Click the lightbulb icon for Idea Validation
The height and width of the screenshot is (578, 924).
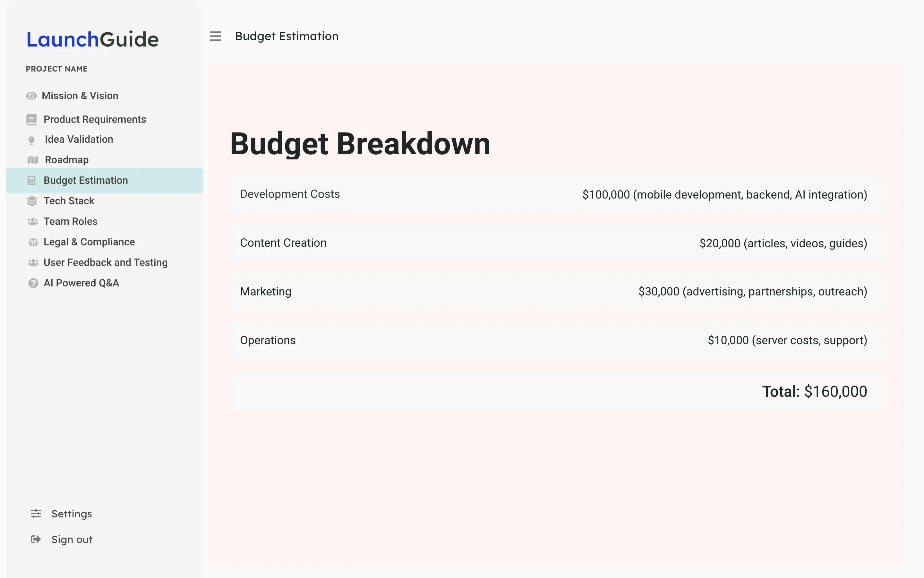click(x=32, y=140)
